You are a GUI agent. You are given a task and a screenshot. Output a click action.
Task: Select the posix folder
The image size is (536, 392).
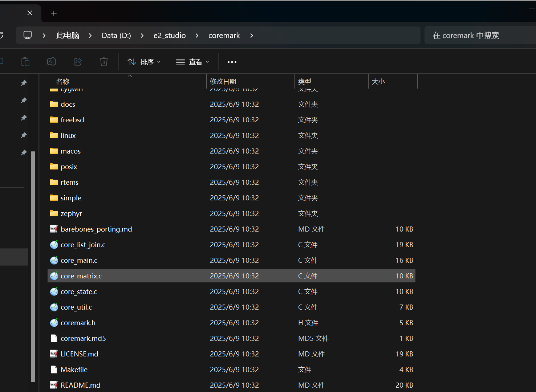(x=69, y=167)
